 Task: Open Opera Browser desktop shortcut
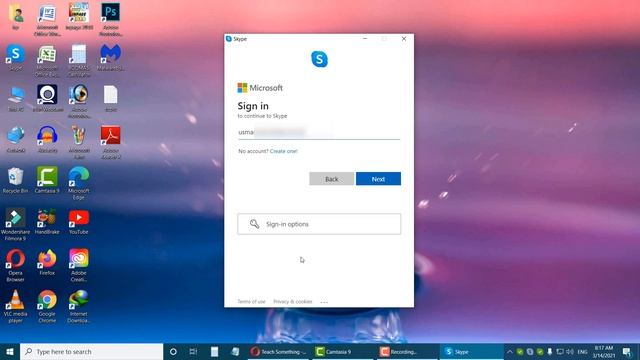pyautogui.click(x=15, y=265)
